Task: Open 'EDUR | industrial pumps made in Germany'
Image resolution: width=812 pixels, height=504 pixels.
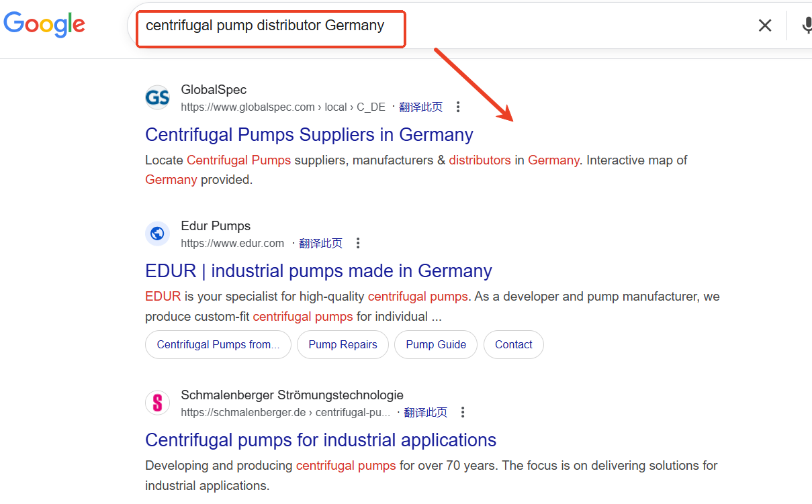Action: pos(318,271)
